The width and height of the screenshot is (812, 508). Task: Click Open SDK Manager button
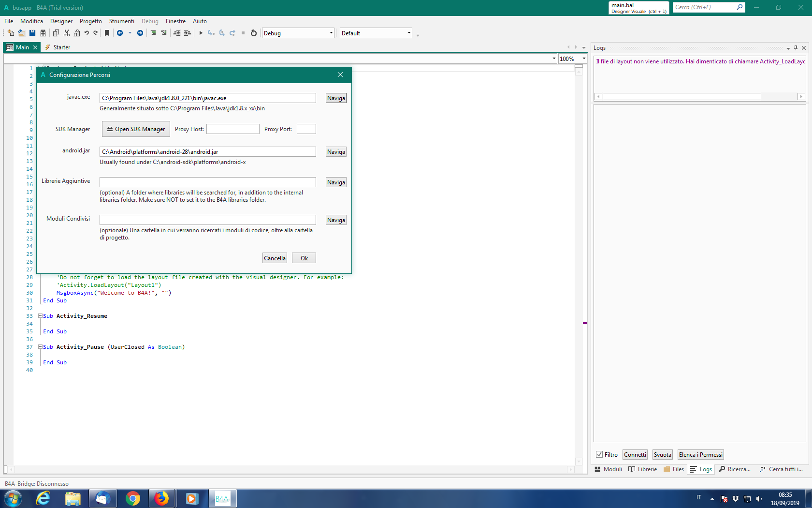136,129
